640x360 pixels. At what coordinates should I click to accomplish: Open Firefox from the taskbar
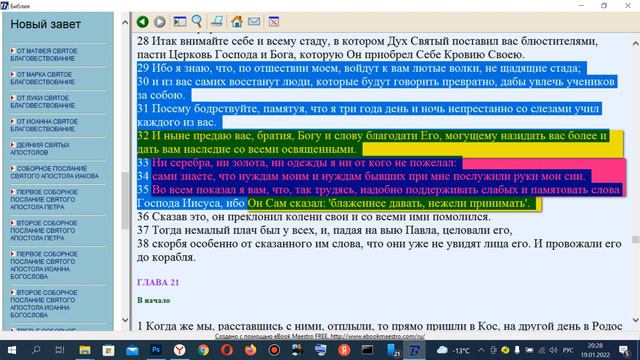pos(251,350)
